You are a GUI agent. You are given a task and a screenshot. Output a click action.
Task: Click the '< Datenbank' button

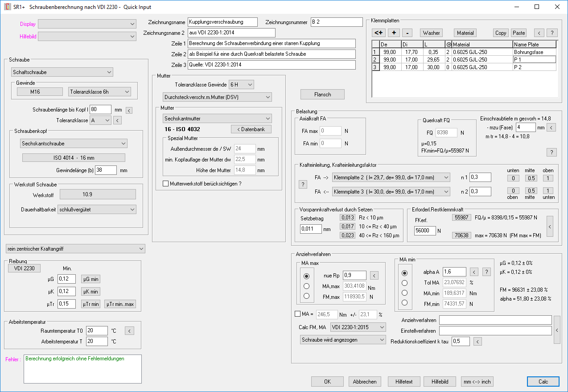click(251, 129)
